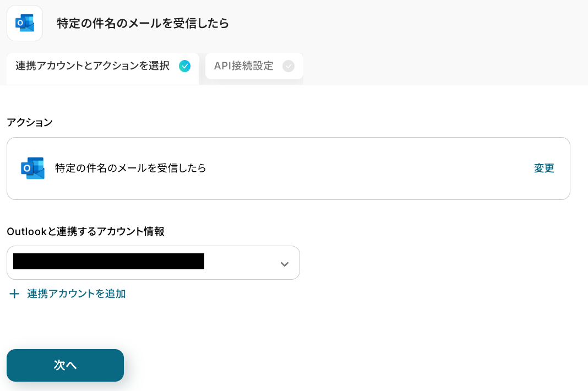Click the アクション section label

(x=30, y=122)
